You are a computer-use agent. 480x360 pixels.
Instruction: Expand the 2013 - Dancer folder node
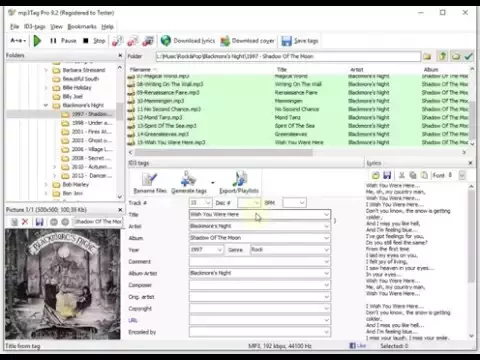click(55, 176)
